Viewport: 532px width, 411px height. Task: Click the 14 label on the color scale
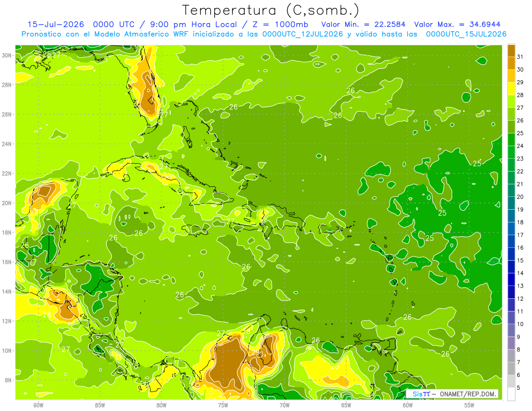[x=520, y=273]
